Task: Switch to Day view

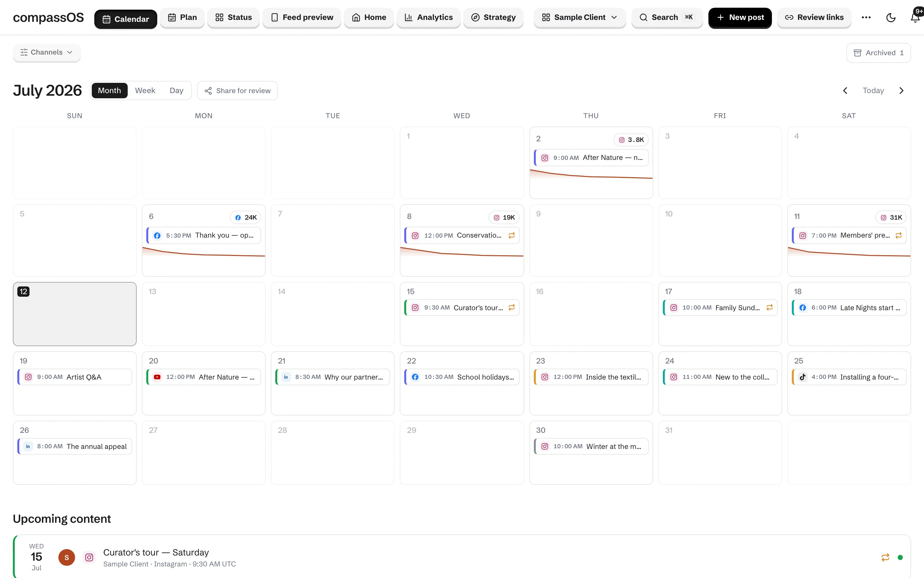Action: [176, 91]
